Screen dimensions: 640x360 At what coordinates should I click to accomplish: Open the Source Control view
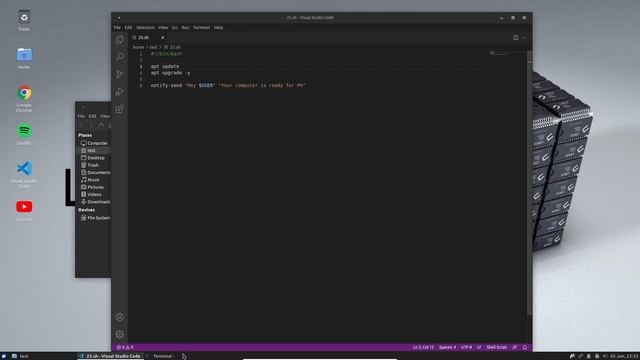point(119,74)
